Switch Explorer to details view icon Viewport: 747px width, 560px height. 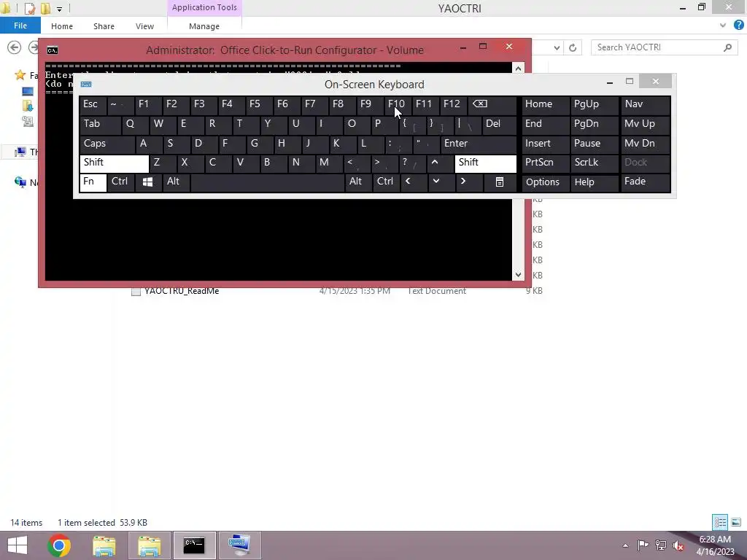(x=720, y=522)
